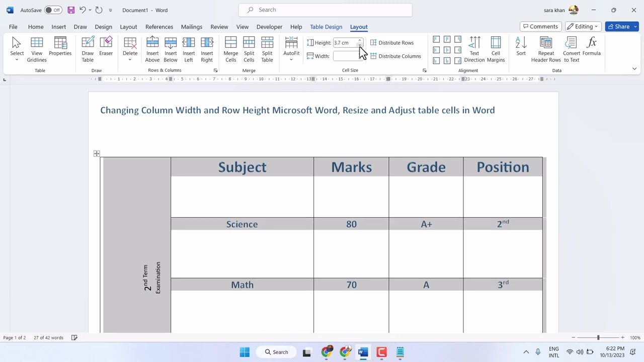The height and width of the screenshot is (362, 644).
Task: Open Customize Quick Access Toolbar dropdown
Action: (111, 10)
